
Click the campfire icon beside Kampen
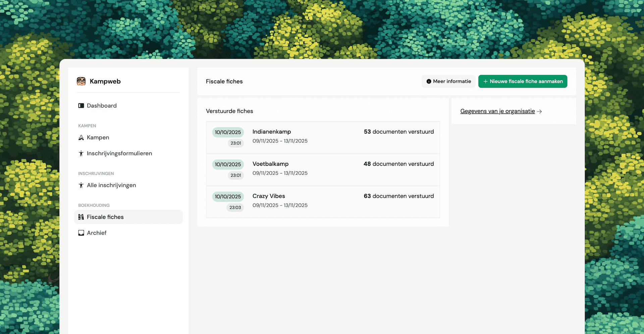point(81,138)
